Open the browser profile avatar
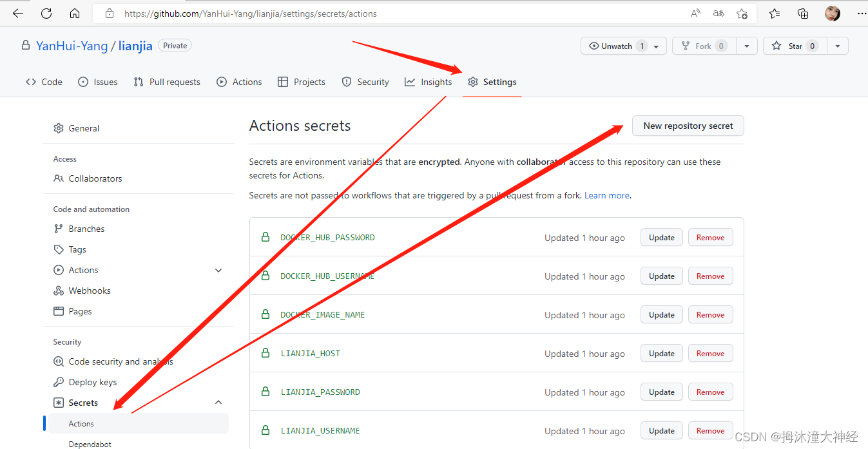Screen dimensions: 868x449 click(833, 13)
